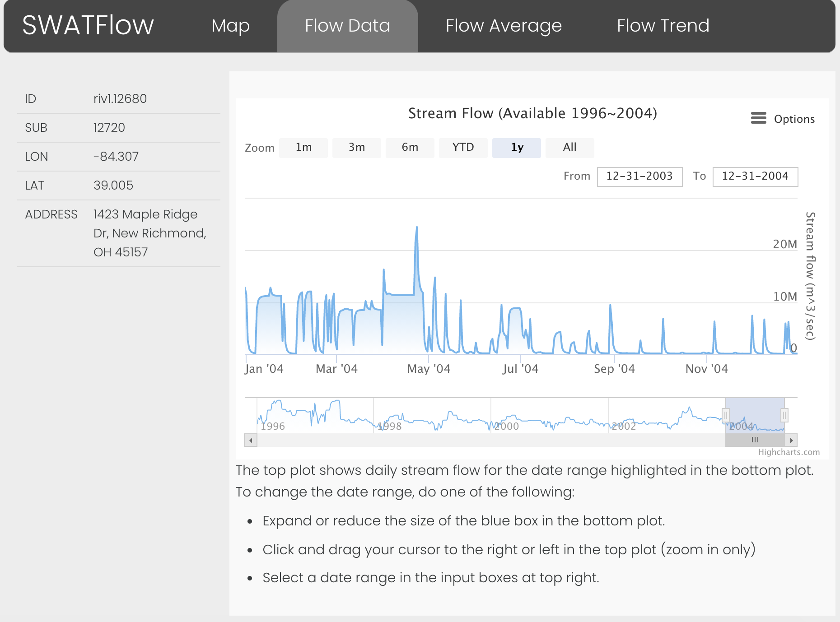The width and height of the screenshot is (840, 622).
Task: Open the Flow Trend tab
Action: pyautogui.click(x=663, y=26)
